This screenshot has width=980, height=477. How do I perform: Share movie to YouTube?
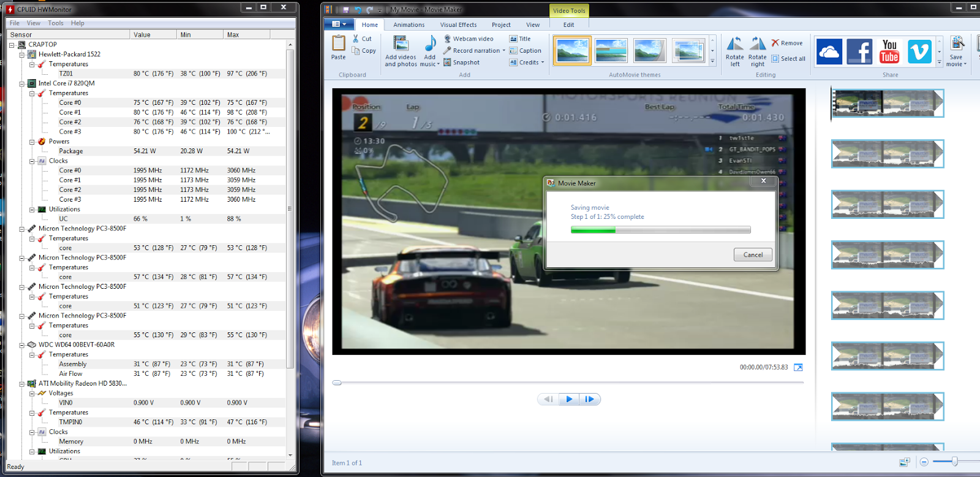(x=889, y=52)
